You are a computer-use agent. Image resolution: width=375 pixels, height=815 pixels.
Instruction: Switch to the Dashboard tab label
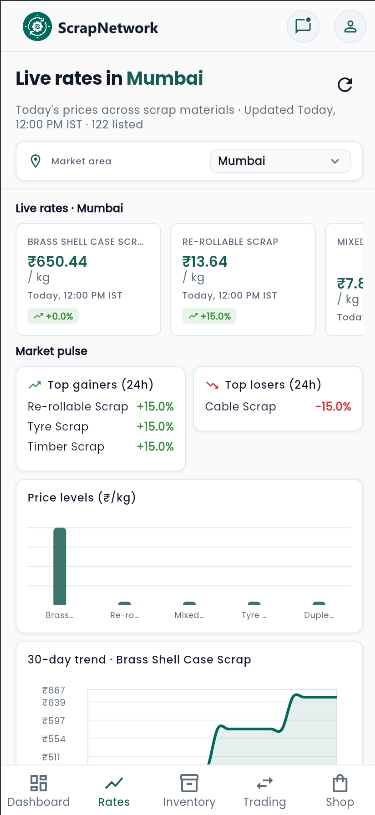[38, 802]
